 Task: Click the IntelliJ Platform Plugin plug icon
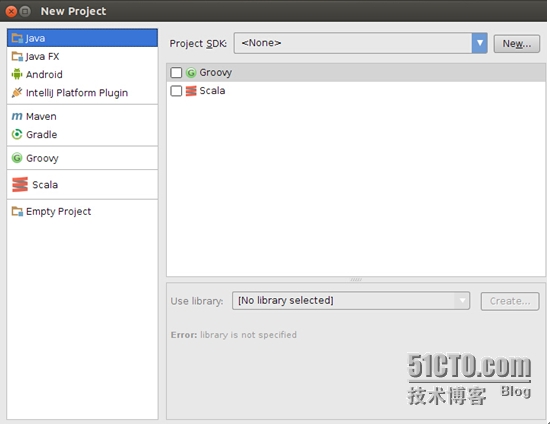17,93
